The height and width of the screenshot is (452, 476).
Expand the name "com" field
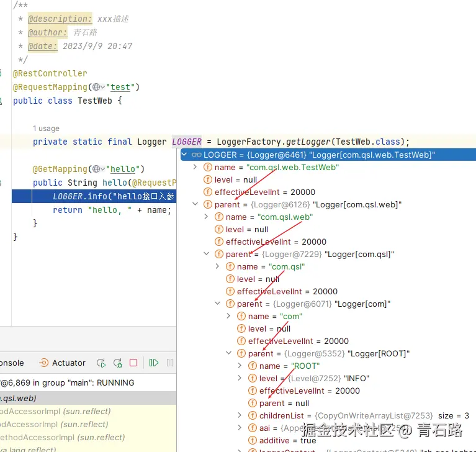[228, 316]
